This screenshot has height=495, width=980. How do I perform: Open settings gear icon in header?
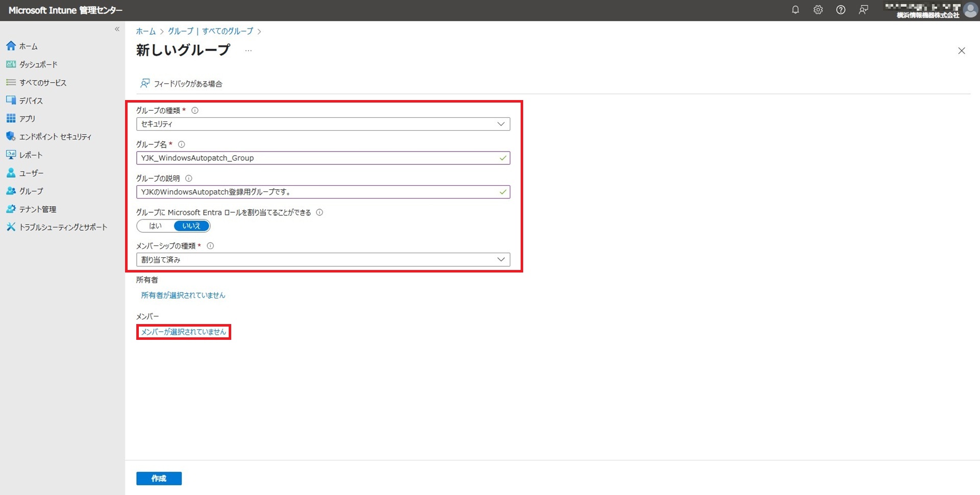[x=818, y=10]
